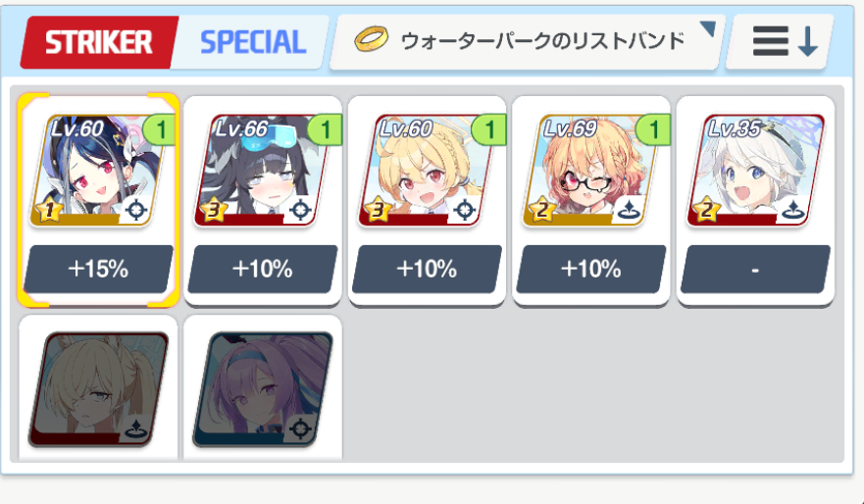Click the support role icon on Lv.69 student

click(629, 210)
